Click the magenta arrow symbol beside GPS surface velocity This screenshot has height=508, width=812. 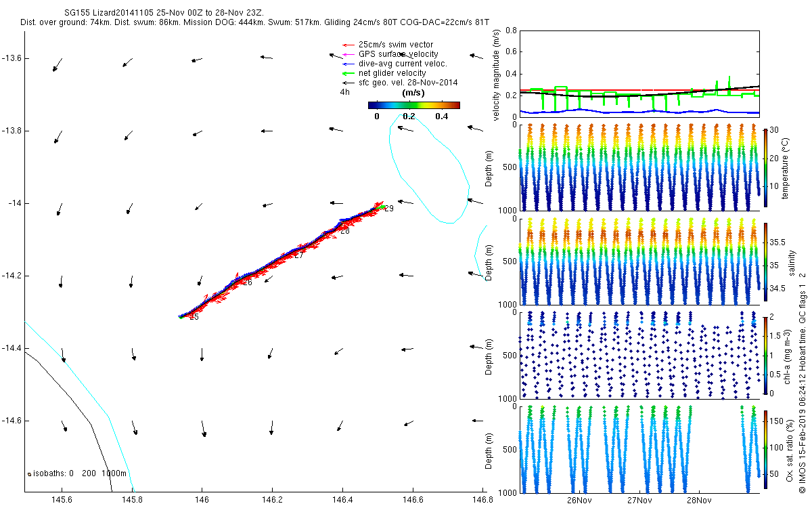[348, 54]
